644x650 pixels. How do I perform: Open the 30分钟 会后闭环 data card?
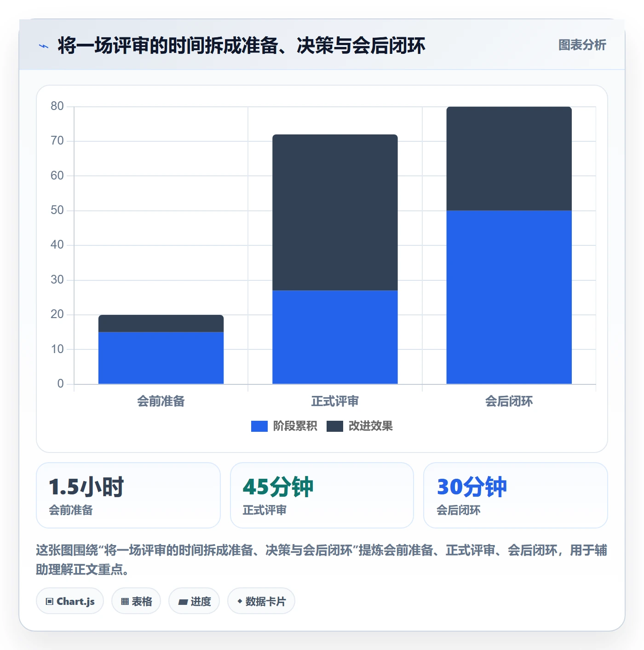click(x=516, y=495)
